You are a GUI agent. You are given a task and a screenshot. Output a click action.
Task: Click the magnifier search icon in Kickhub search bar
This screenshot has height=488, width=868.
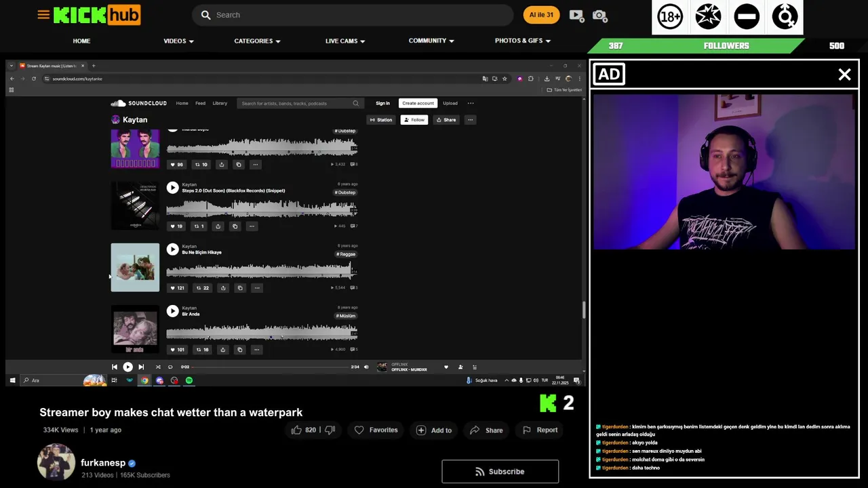click(205, 15)
